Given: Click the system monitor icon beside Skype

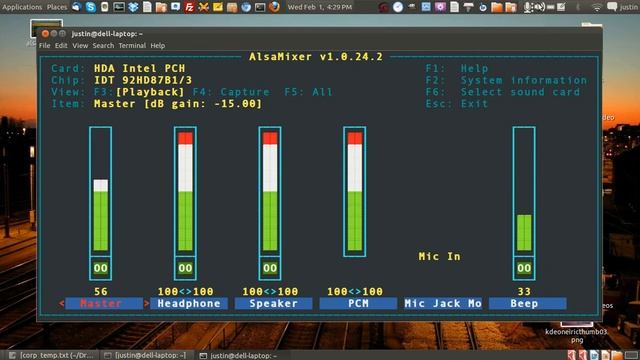Looking at the screenshot, I should click(x=119, y=7).
